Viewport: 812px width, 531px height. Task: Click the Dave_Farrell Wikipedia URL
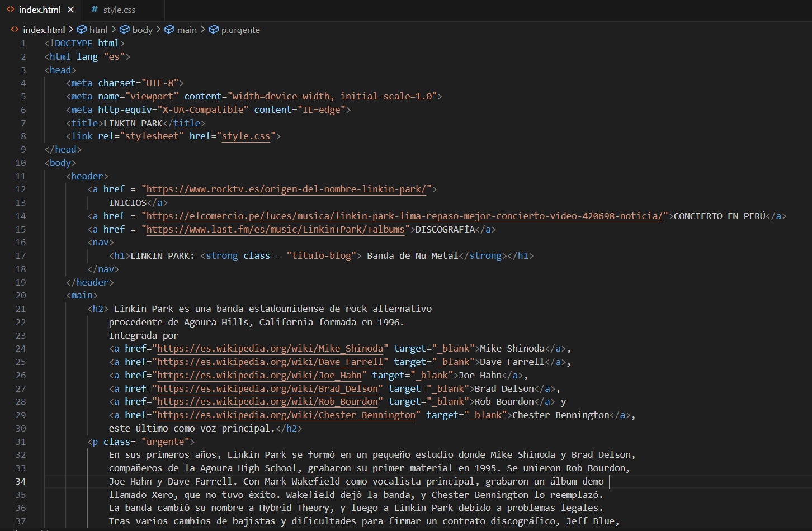271,362
